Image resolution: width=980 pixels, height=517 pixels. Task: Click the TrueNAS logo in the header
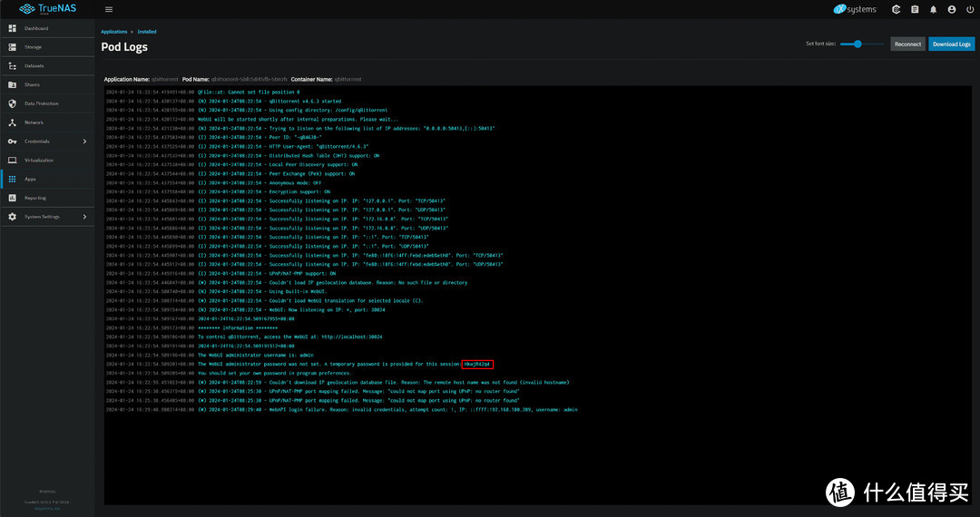coord(48,9)
